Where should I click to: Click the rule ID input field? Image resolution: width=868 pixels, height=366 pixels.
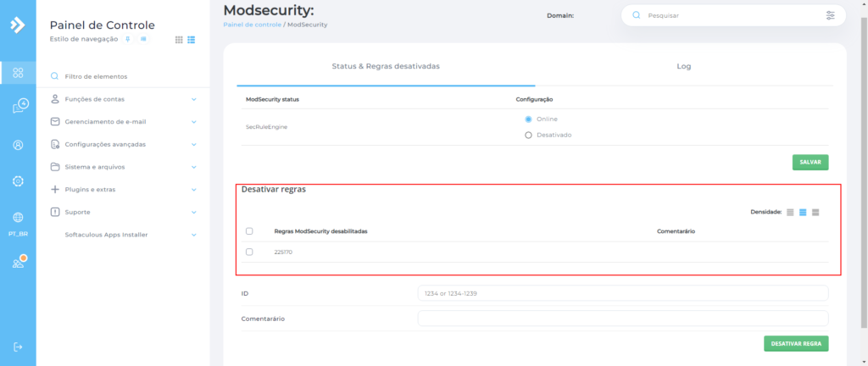click(622, 293)
